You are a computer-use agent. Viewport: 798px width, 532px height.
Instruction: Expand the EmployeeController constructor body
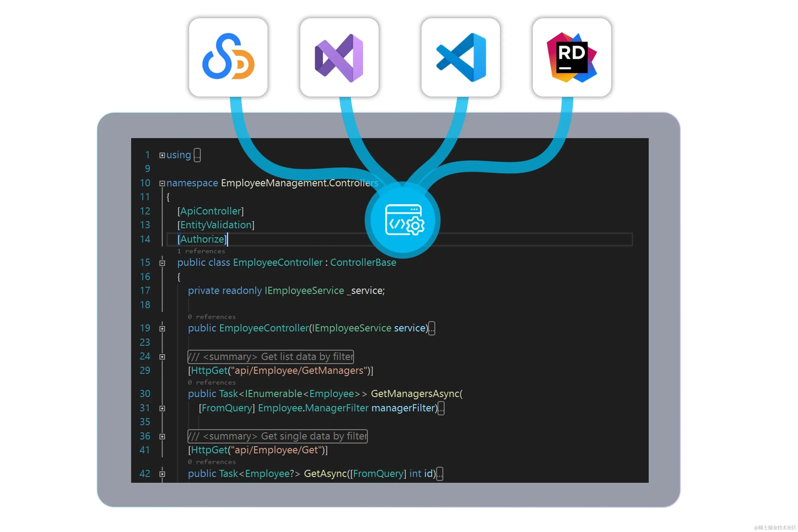click(x=162, y=328)
